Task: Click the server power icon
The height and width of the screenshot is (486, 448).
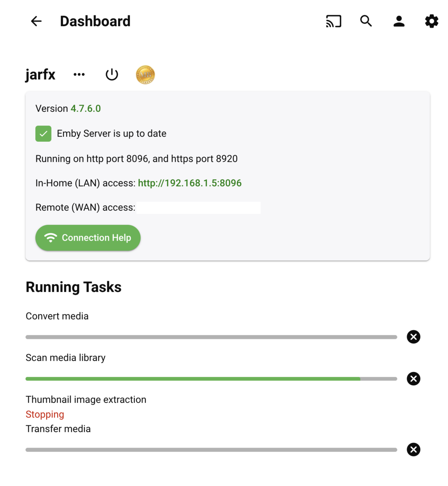Action: coord(112,75)
